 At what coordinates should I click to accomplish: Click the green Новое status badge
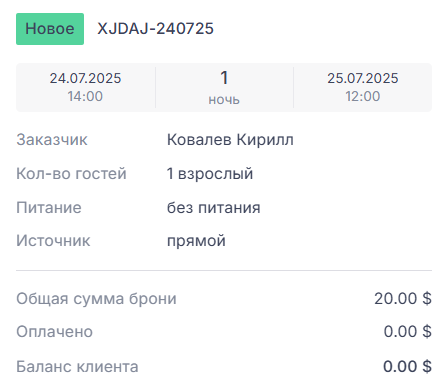pos(50,29)
